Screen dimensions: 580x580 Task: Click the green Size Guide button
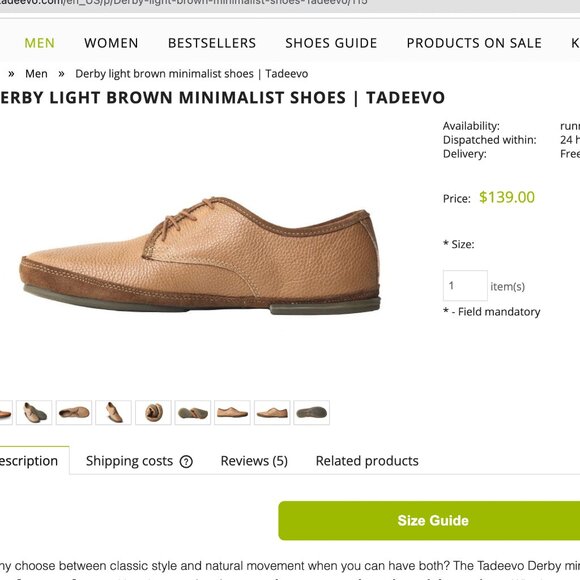(429, 520)
